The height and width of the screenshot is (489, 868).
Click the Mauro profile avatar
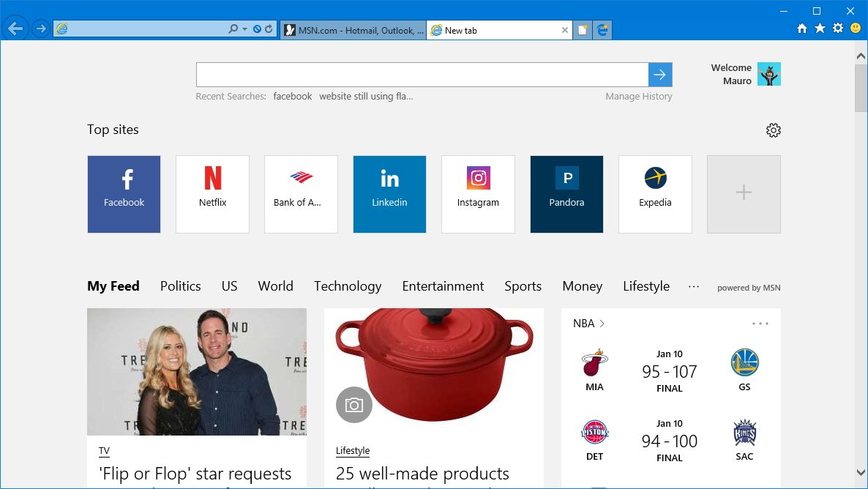(769, 74)
